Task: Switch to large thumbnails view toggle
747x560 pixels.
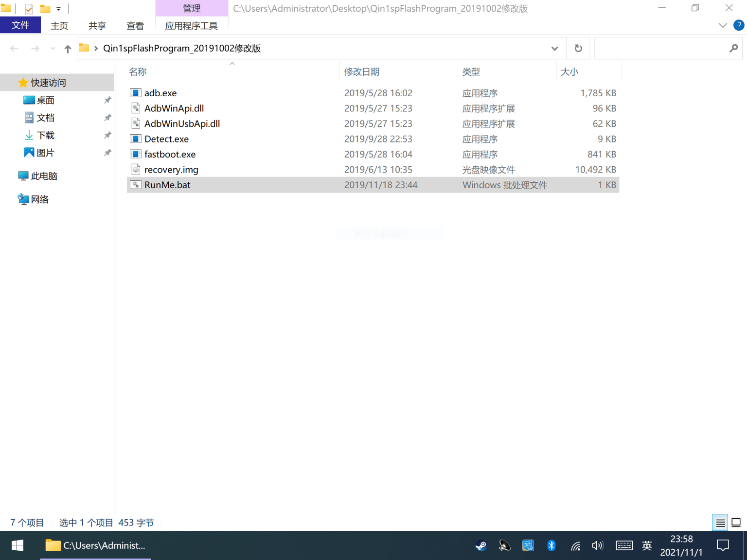Action: tap(736, 523)
